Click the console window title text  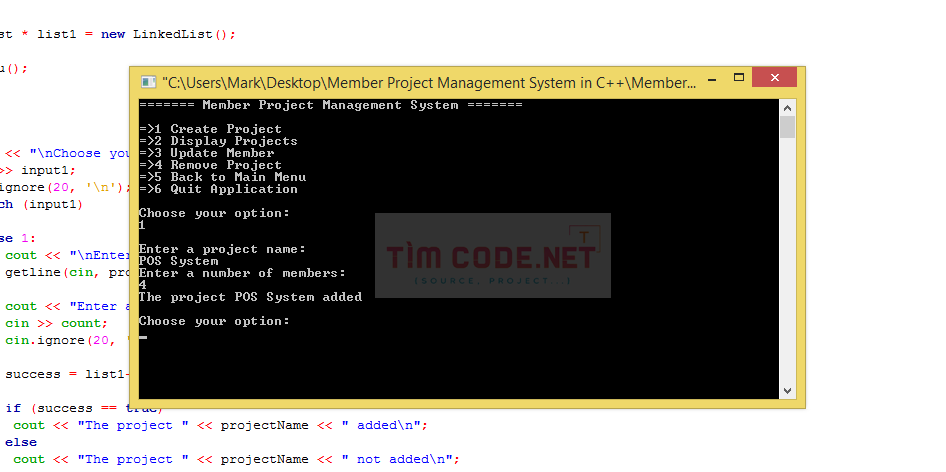(428, 83)
